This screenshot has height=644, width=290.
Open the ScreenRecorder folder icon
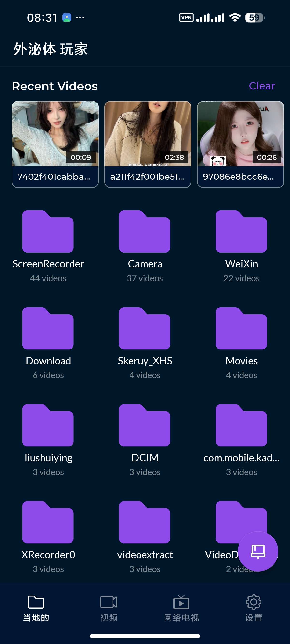pyautogui.click(x=48, y=232)
